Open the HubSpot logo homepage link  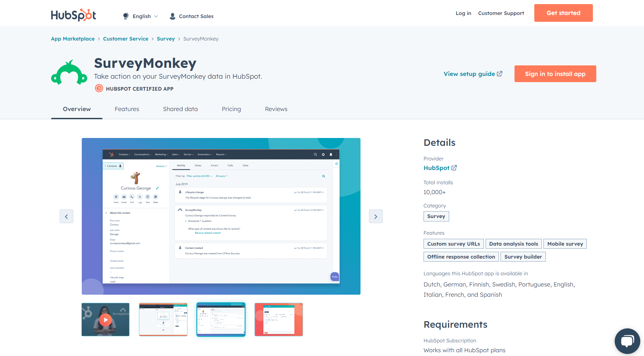[x=74, y=15]
